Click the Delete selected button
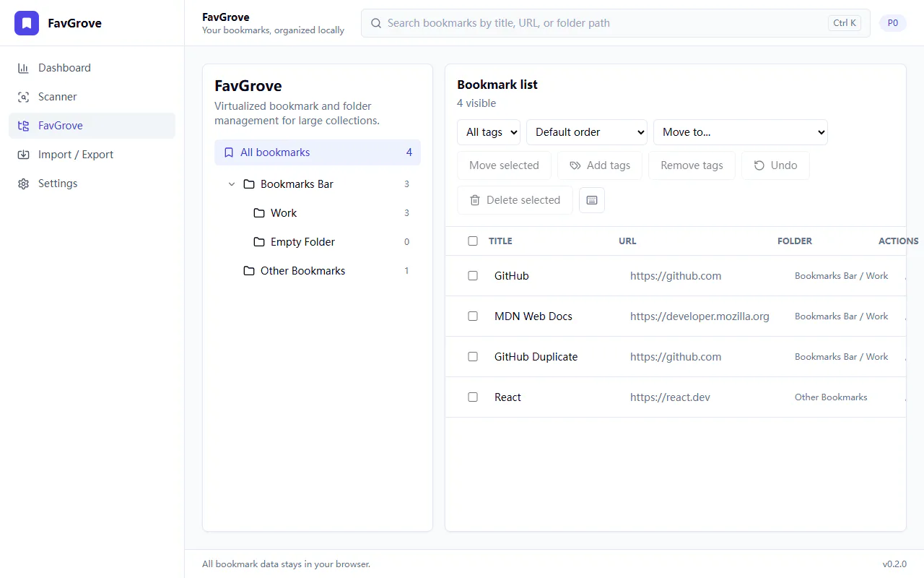The width and height of the screenshot is (924, 578). pyautogui.click(x=515, y=200)
